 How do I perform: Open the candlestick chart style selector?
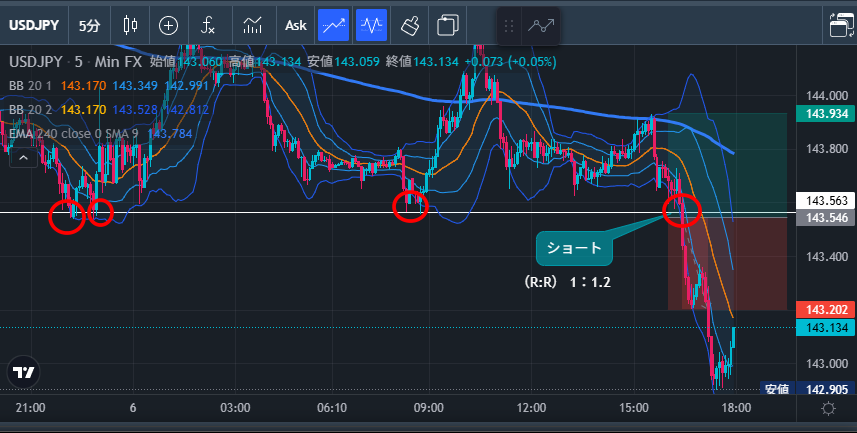130,25
